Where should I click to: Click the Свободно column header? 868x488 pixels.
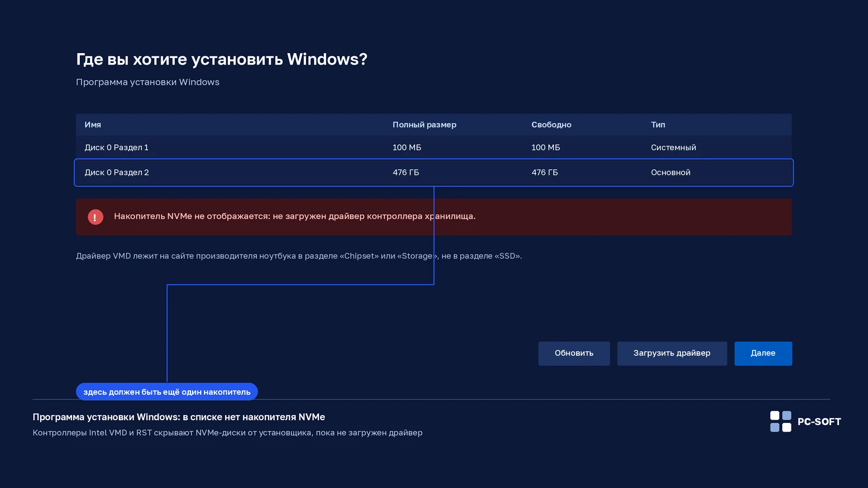pos(551,125)
